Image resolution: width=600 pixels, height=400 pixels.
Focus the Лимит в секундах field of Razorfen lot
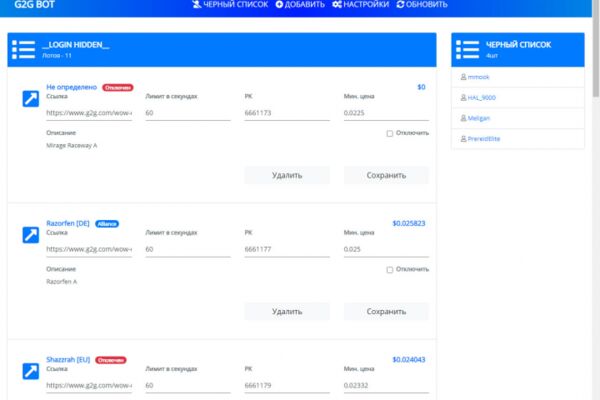pyautogui.click(x=188, y=249)
